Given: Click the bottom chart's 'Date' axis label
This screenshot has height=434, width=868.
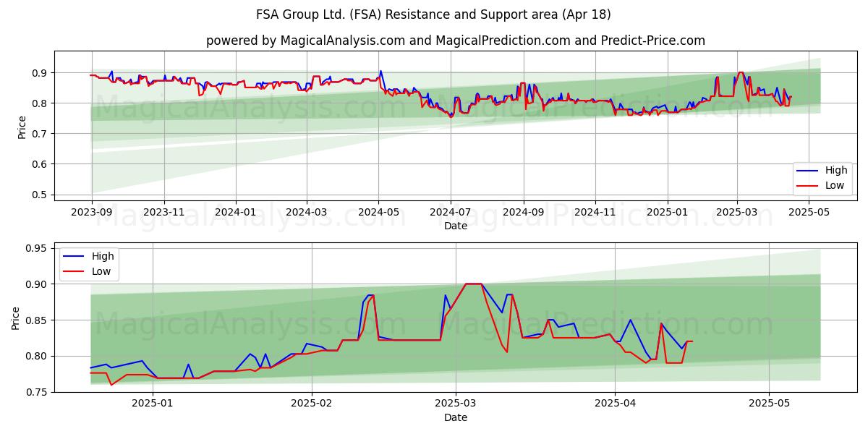Looking at the screenshot, I should tap(456, 417).
